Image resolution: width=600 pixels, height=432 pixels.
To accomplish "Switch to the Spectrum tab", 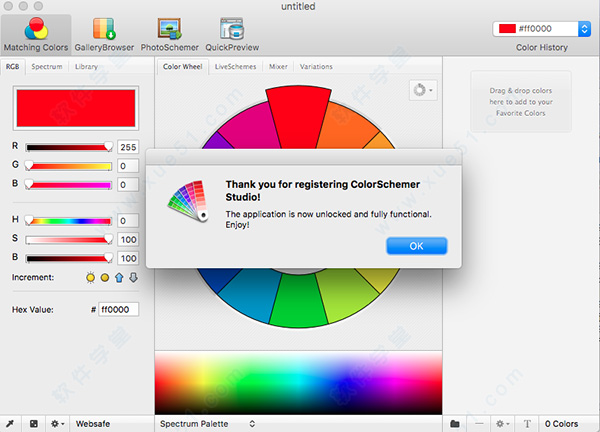I will (47, 67).
